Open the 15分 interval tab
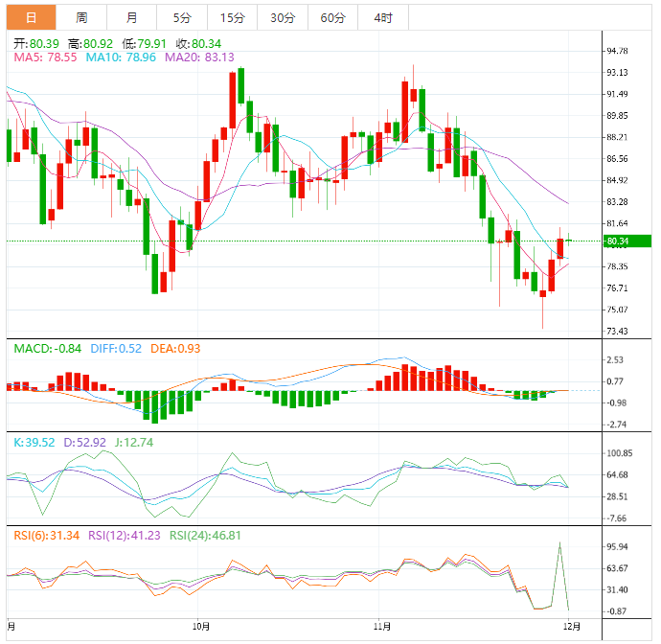Screen dimensions: 661x644 (x=232, y=17)
